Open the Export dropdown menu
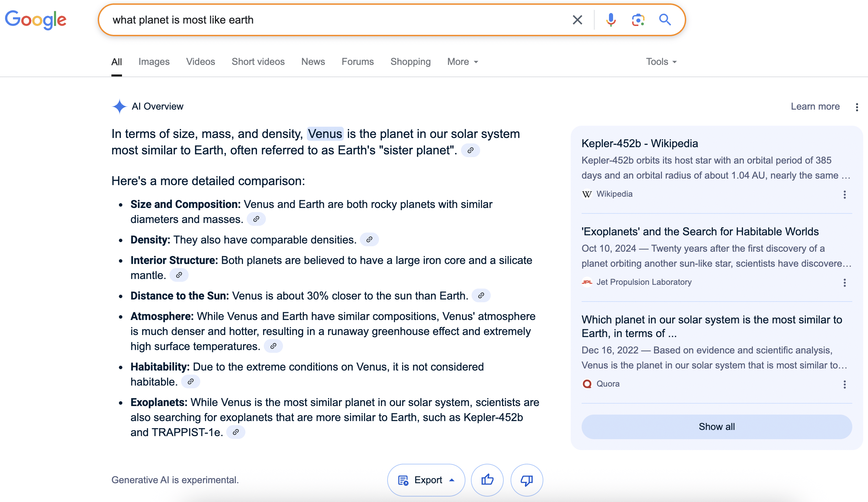Image resolution: width=868 pixels, height=502 pixels. click(x=426, y=480)
